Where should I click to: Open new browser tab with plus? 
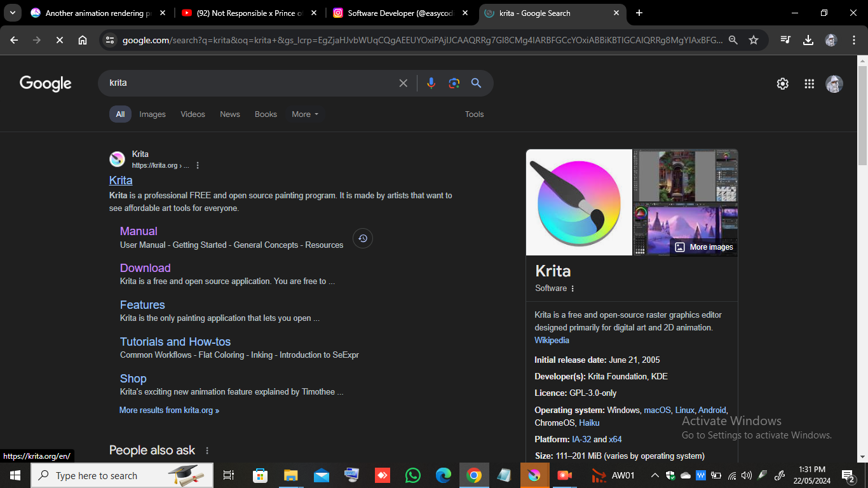pos(639,13)
